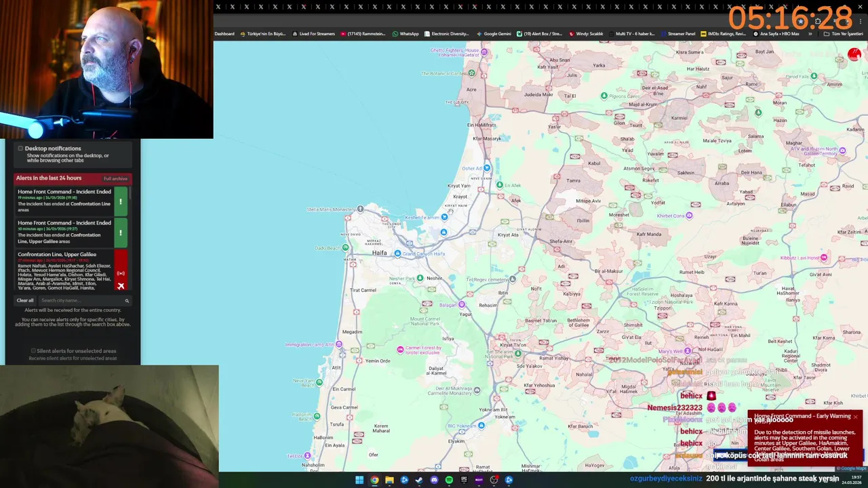The image size is (868, 488).
Task: Click the Carmel Forest by Isrotel hotel marker
Action: click(400, 350)
